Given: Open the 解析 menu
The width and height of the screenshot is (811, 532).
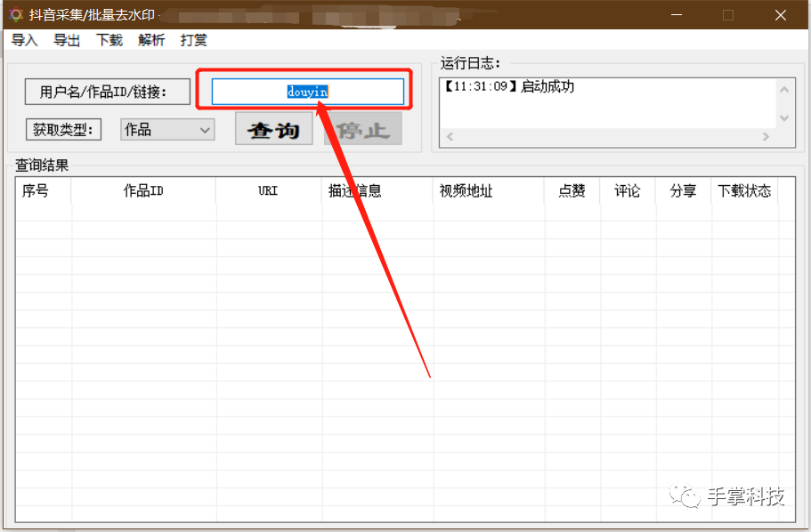Looking at the screenshot, I should (x=151, y=40).
